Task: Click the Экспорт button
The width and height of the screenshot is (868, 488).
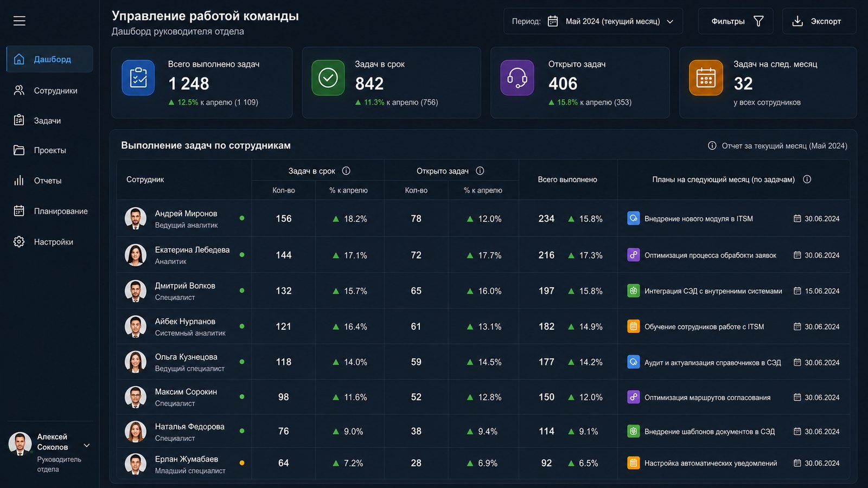Action: 819,21
